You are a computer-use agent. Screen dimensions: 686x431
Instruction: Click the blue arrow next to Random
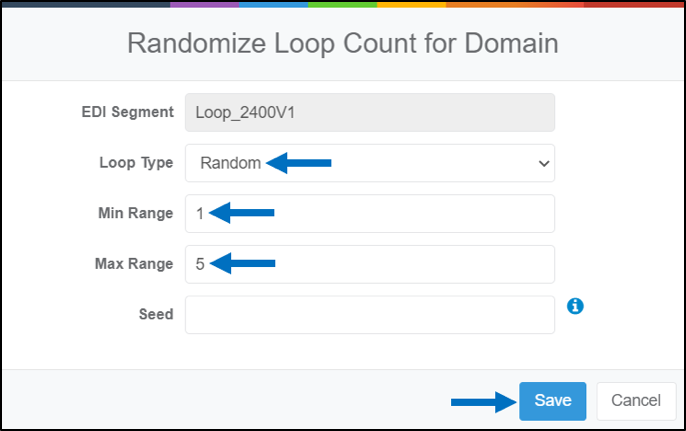pyautogui.click(x=299, y=163)
